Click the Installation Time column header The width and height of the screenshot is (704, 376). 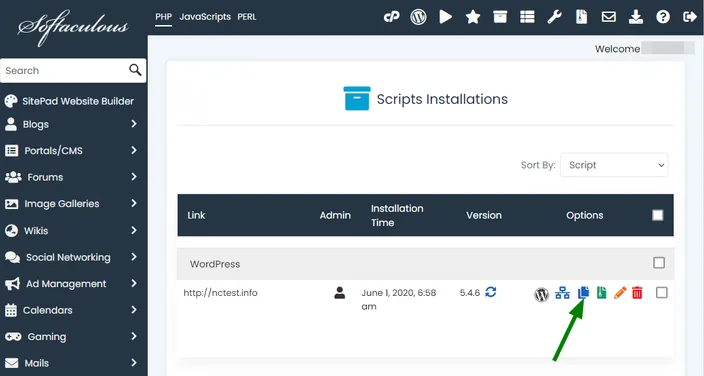[397, 215]
